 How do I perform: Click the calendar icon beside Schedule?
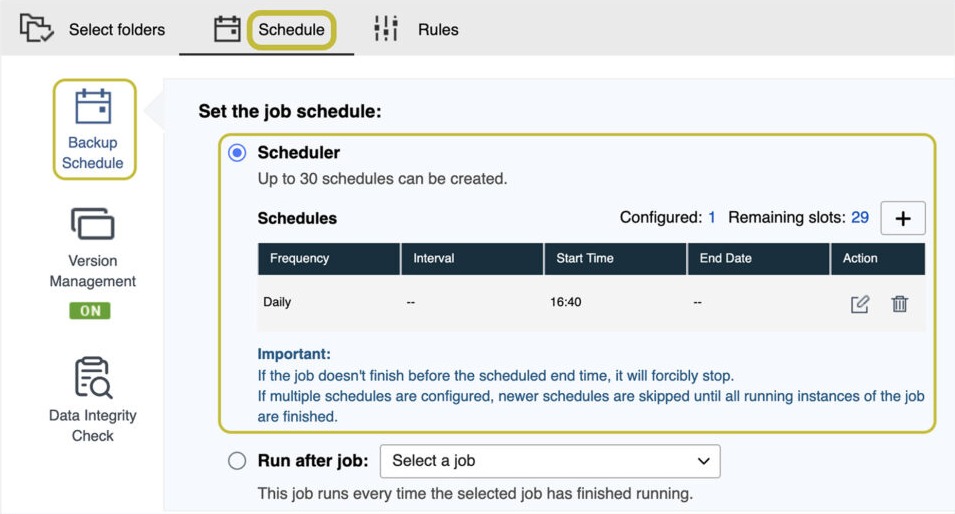pos(227,29)
